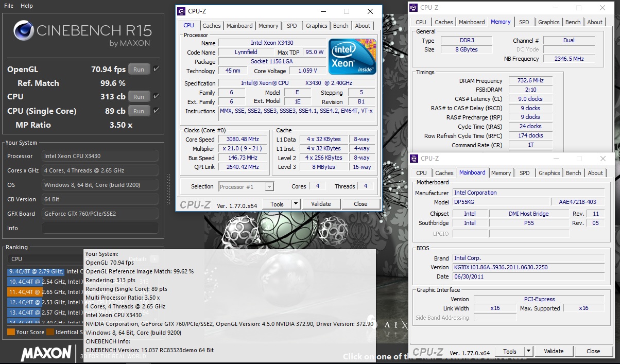
Task: Click Validate in bottom-right CPU-Z window
Action: click(x=554, y=351)
